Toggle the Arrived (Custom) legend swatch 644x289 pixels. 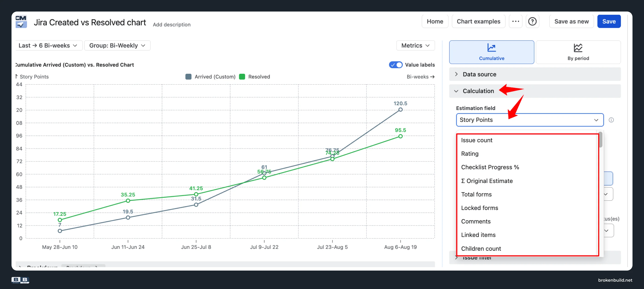(x=188, y=77)
